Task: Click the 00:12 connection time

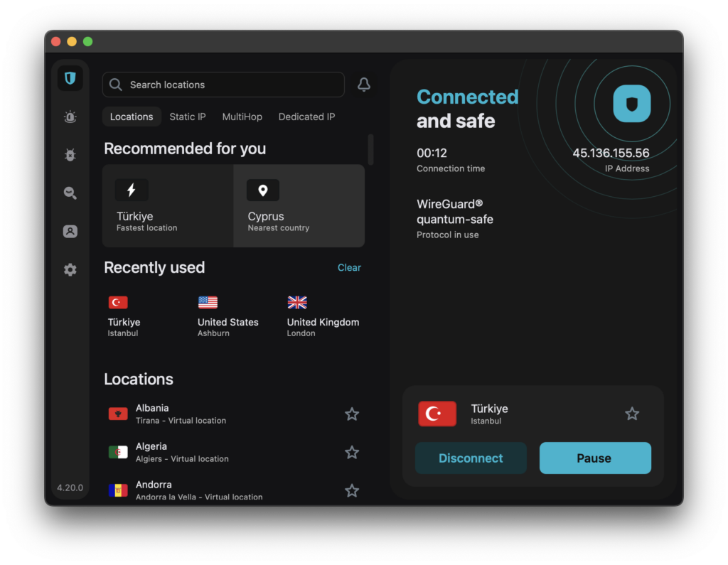Action: [x=432, y=154]
